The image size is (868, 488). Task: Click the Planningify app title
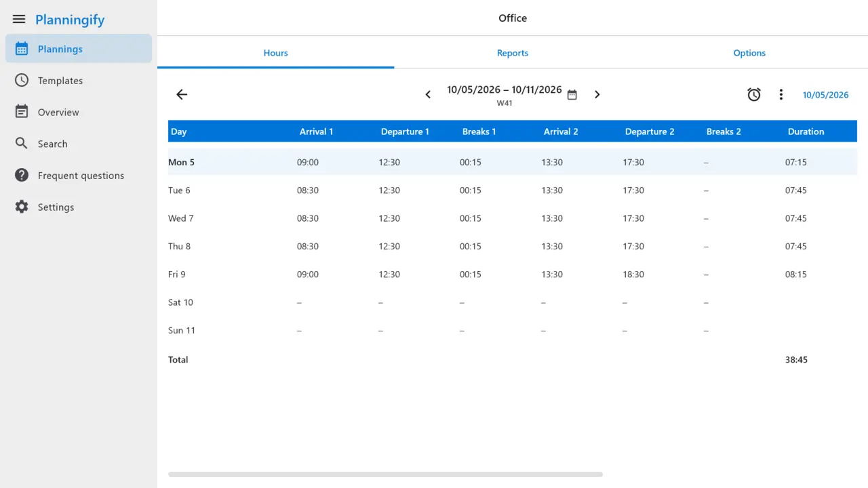tap(70, 20)
